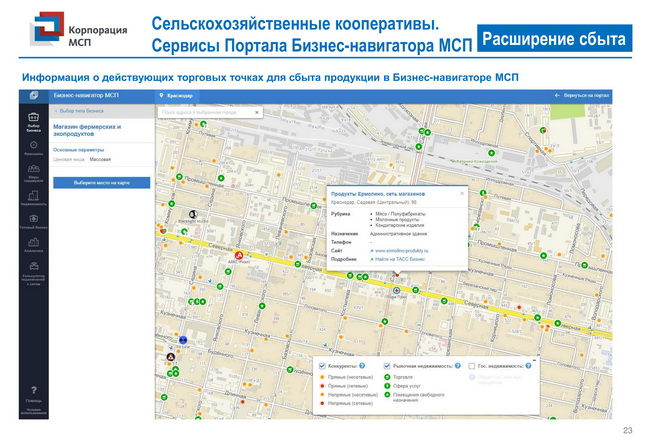
Task: Click Вернуться на портал link
Action: 581,95
